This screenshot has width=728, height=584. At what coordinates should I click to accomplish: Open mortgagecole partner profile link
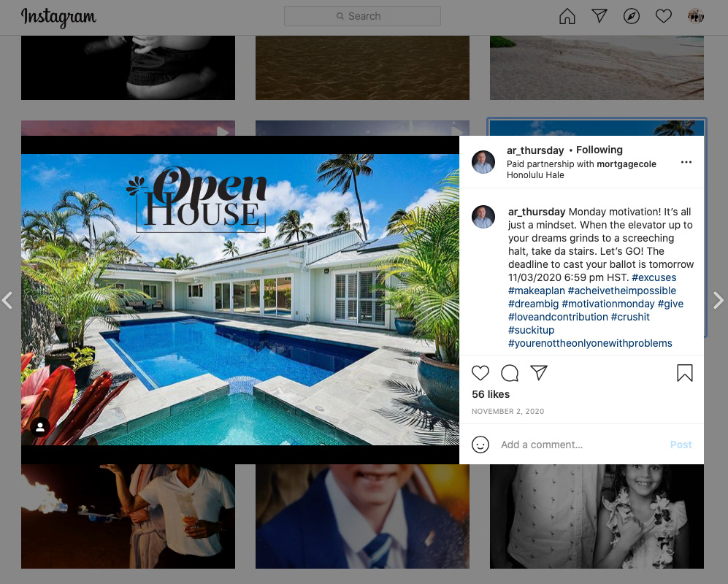(627, 164)
